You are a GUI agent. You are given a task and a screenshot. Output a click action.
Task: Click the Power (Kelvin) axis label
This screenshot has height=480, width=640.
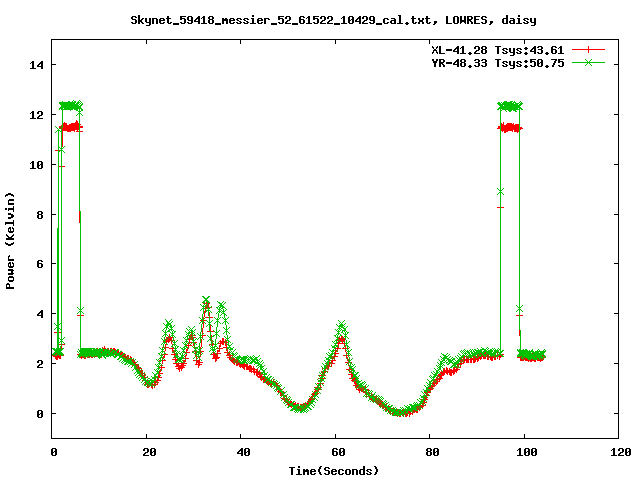coord(10,241)
